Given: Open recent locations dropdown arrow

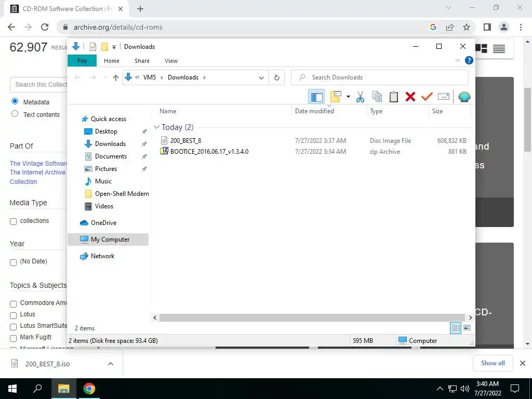Looking at the screenshot, I should [x=105, y=78].
